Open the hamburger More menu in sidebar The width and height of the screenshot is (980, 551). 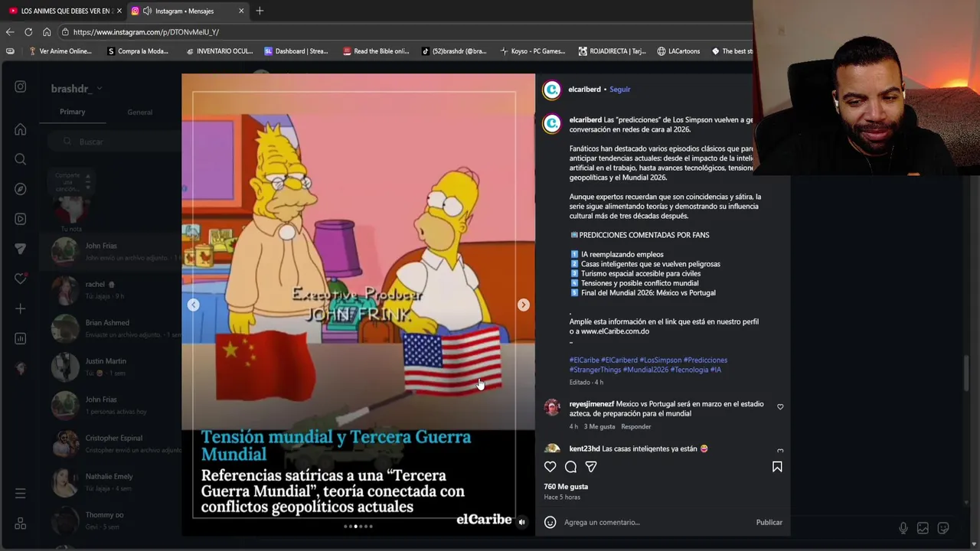(21, 494)
